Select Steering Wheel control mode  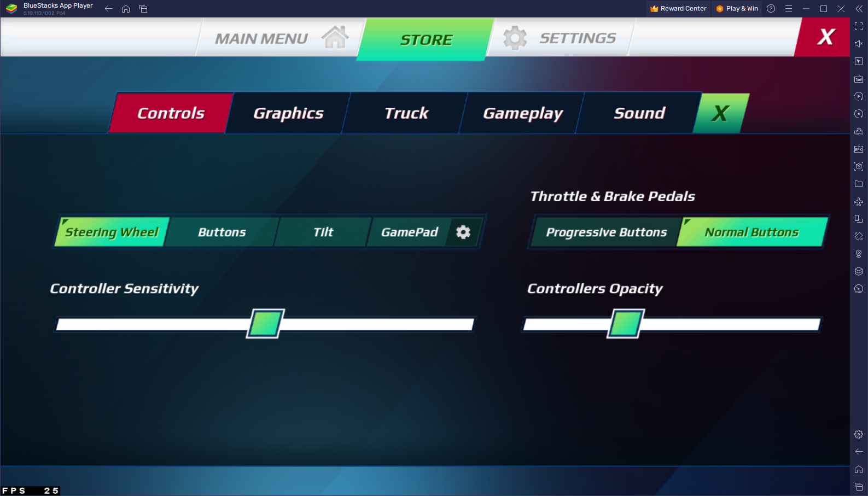pos(112,232)
